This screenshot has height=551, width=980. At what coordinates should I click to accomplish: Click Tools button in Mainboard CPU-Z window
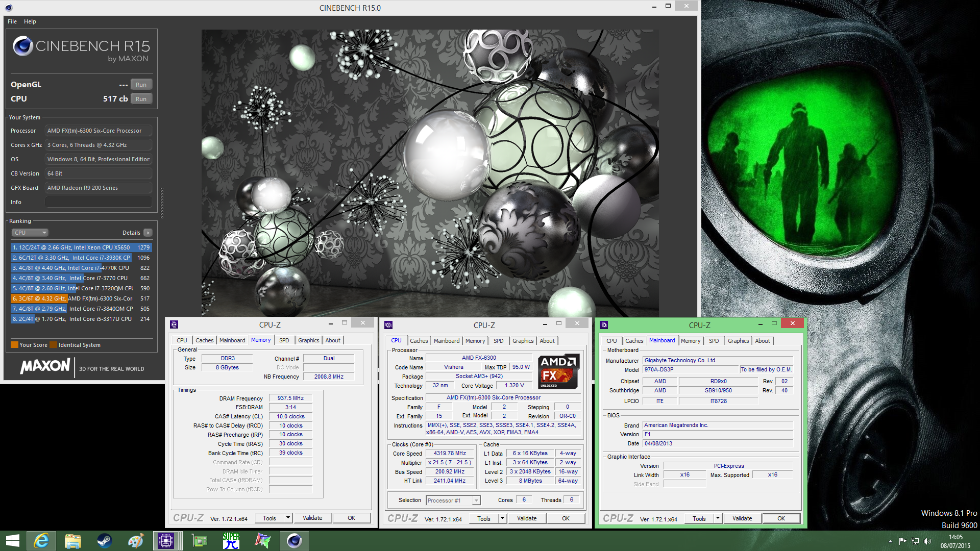pos(699,518)
